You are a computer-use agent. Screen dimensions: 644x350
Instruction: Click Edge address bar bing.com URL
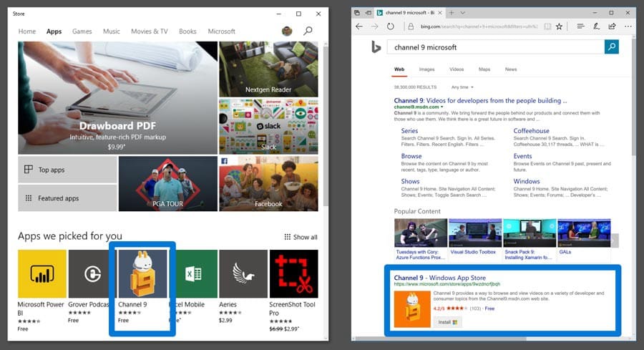tap(479, 26)
